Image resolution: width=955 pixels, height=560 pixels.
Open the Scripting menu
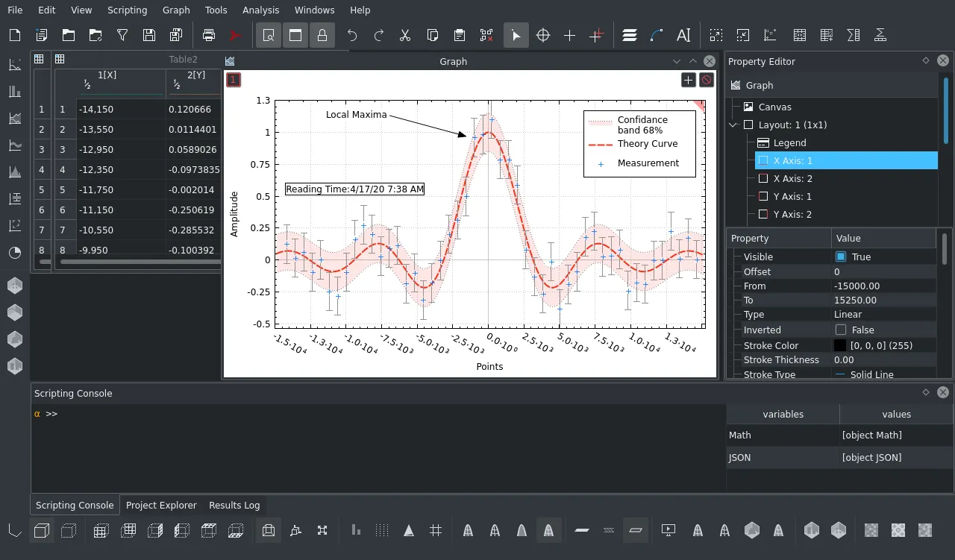[127, 10]
